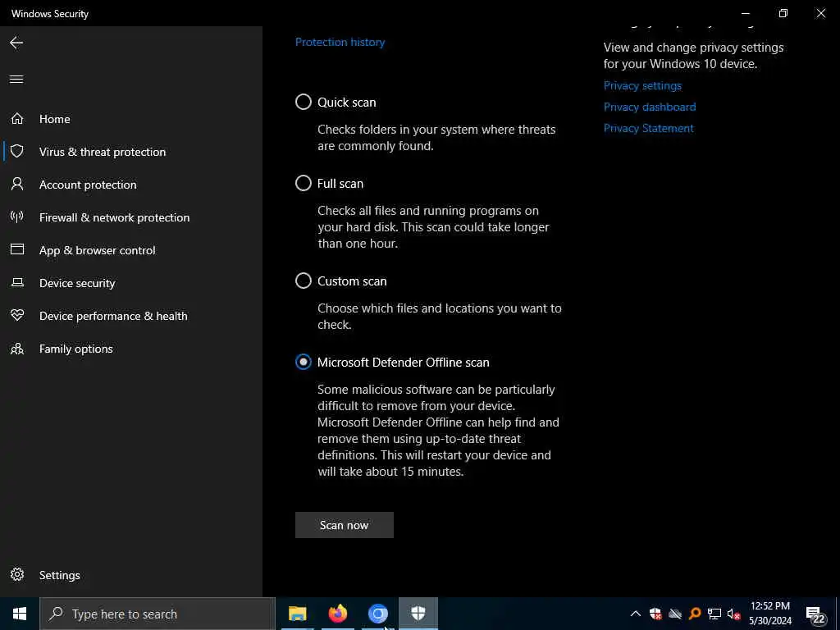The image size is (840, 630).
Task: Click 'Choose which files and locations' description
Action: [440, 317]
